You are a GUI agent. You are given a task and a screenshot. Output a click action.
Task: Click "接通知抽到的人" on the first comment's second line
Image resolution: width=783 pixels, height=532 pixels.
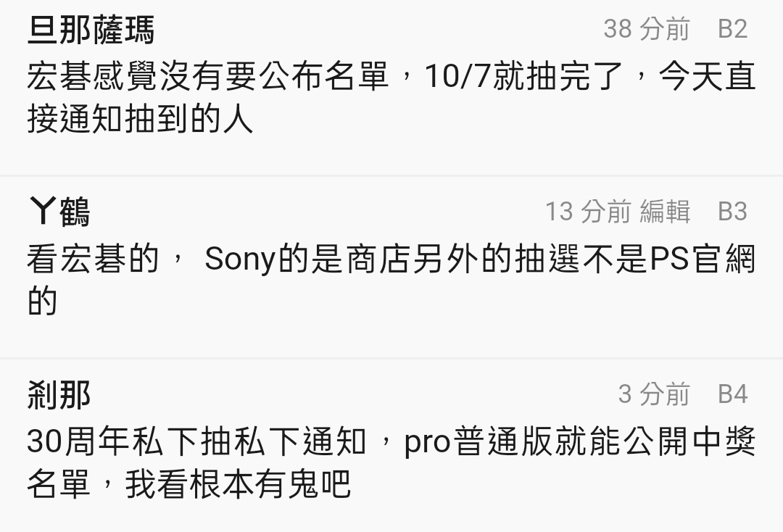141,118
